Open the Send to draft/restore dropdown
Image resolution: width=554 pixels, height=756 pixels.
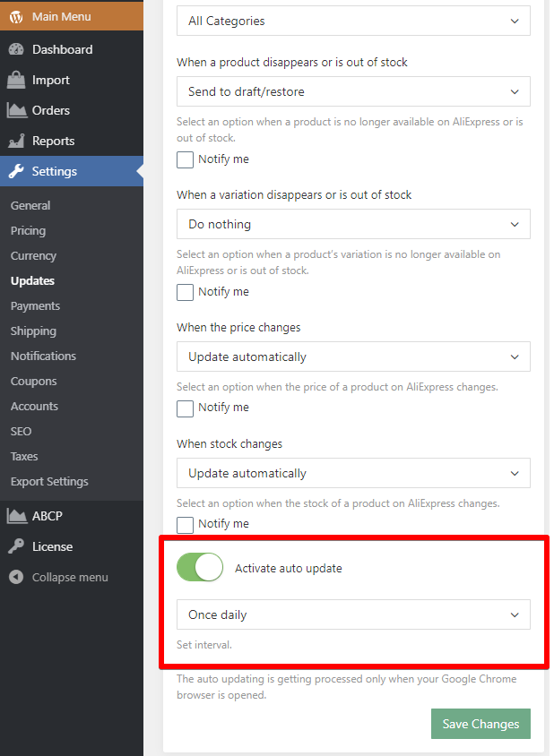[353, 91]
